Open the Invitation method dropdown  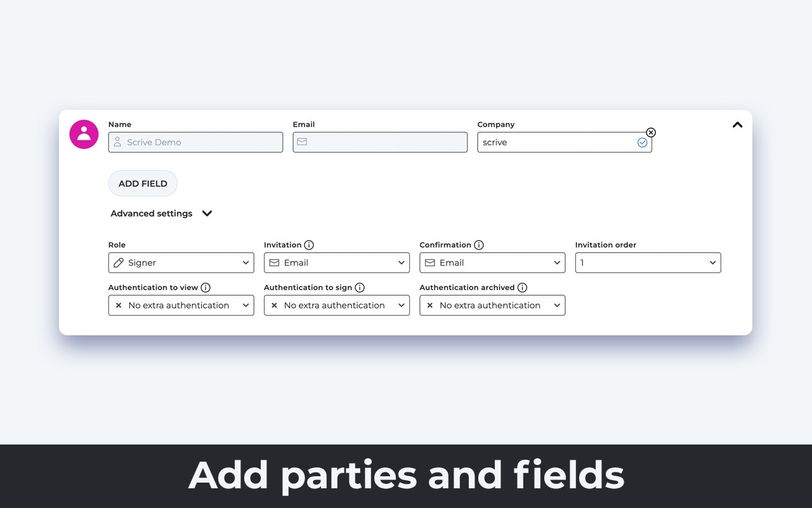click(336, 263)
